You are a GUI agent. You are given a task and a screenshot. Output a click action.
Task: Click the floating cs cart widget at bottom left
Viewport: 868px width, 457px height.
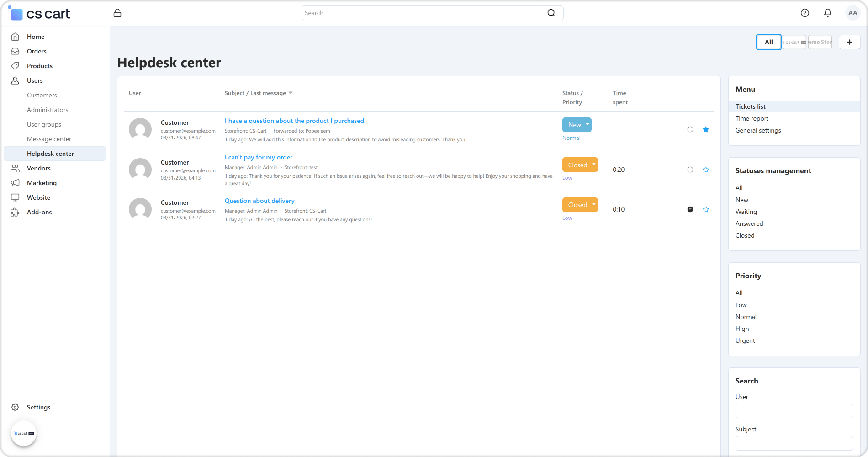click(24, 433)
